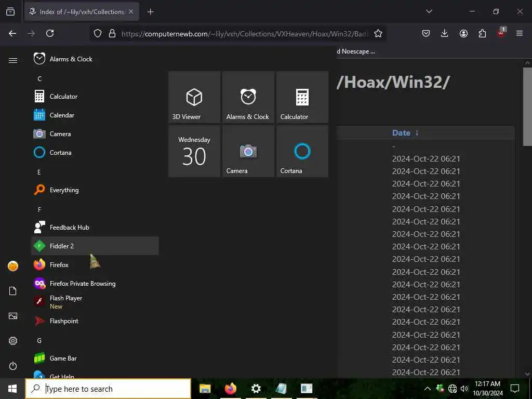Open Firefox Private Browsing

pos(95,283)
